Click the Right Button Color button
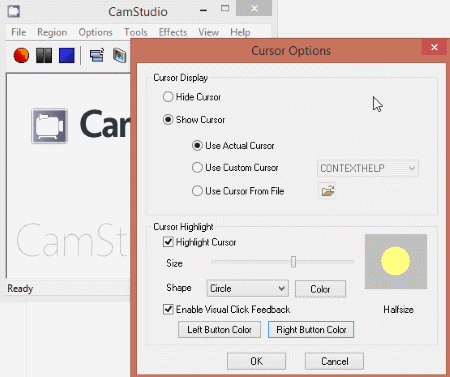 pos(311,330)
